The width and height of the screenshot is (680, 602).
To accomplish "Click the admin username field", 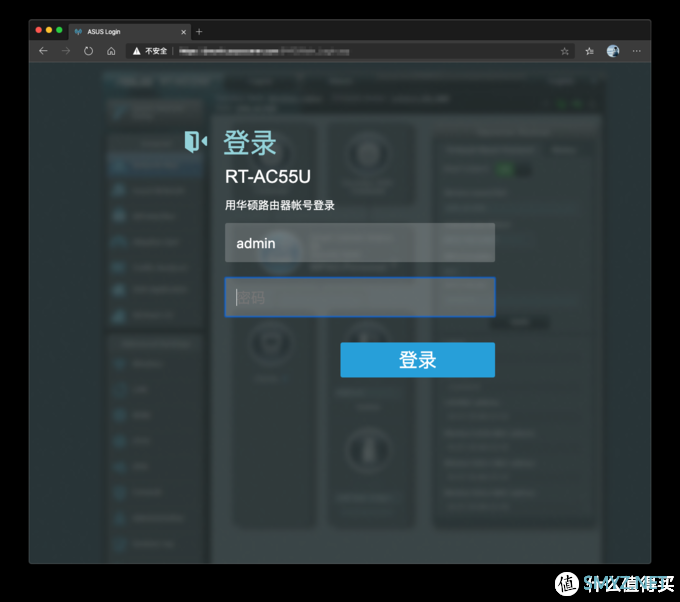I will click(x=360, y=243).
